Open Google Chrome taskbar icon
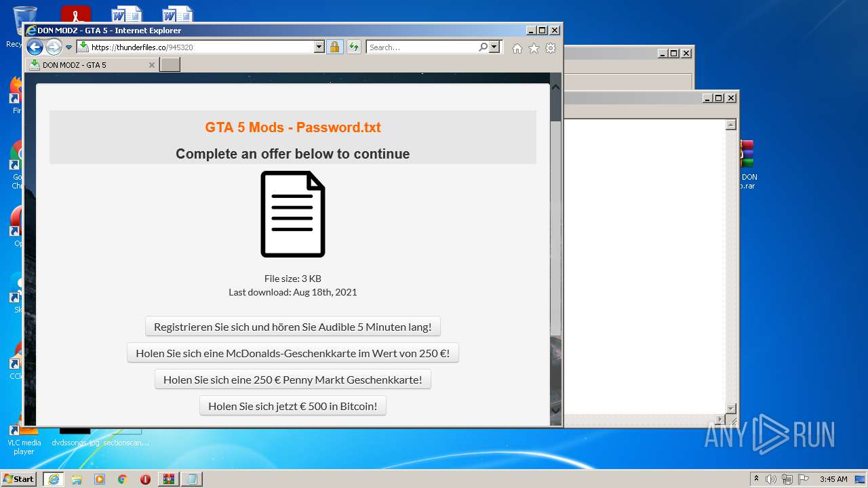The image size is (868, 488). click(123, 479)
